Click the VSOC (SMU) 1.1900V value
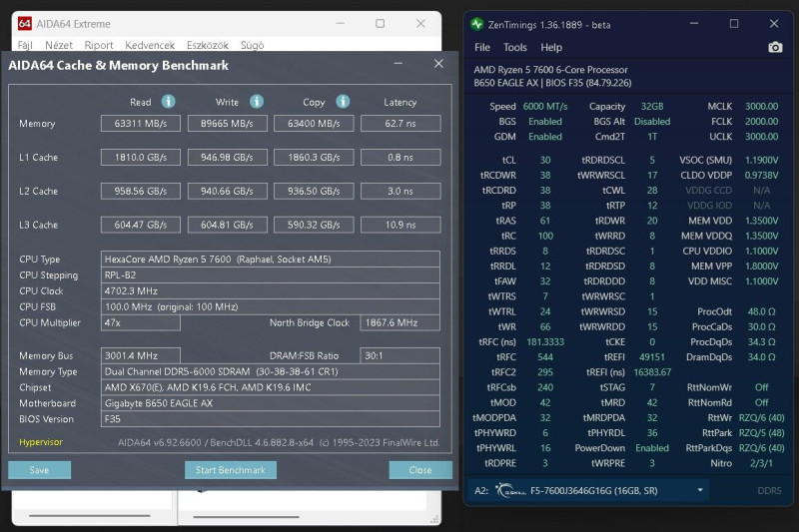799x532 pixels. (762, 160)
